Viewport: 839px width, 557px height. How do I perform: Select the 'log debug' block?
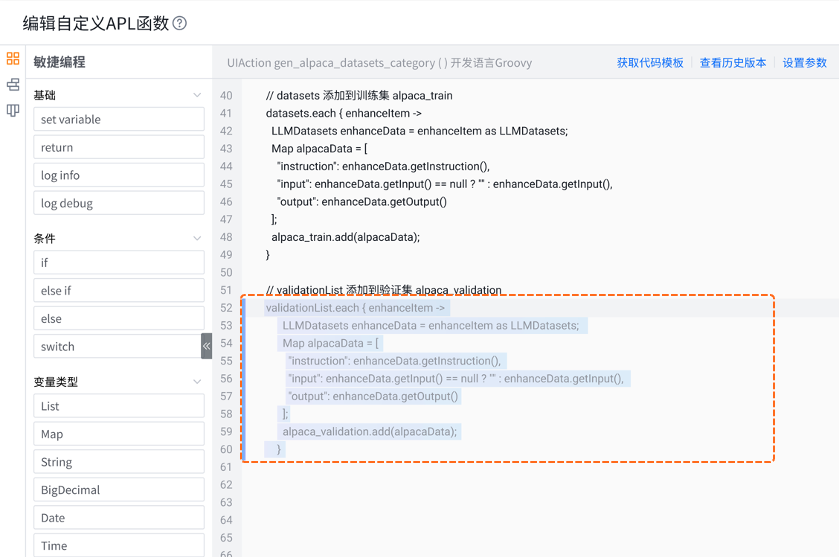pos(118,203)
